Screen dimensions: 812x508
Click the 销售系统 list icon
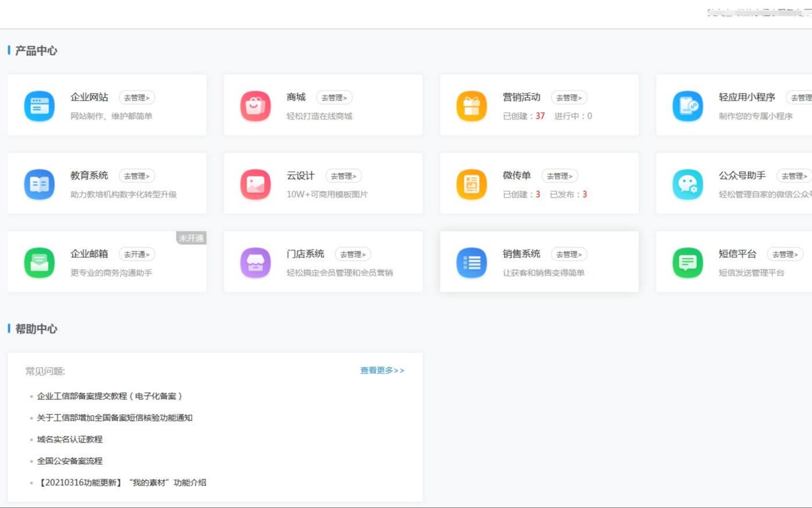coord(471,262)
